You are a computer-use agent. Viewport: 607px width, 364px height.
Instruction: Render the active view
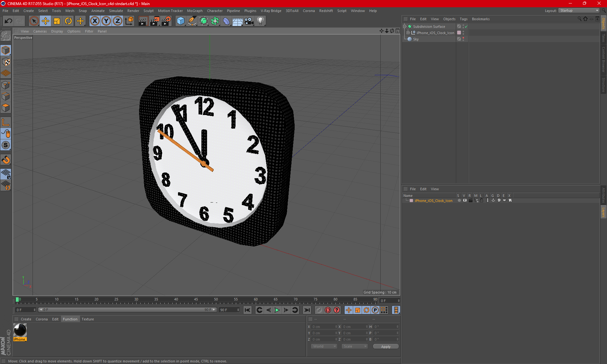tap(143, 21)
